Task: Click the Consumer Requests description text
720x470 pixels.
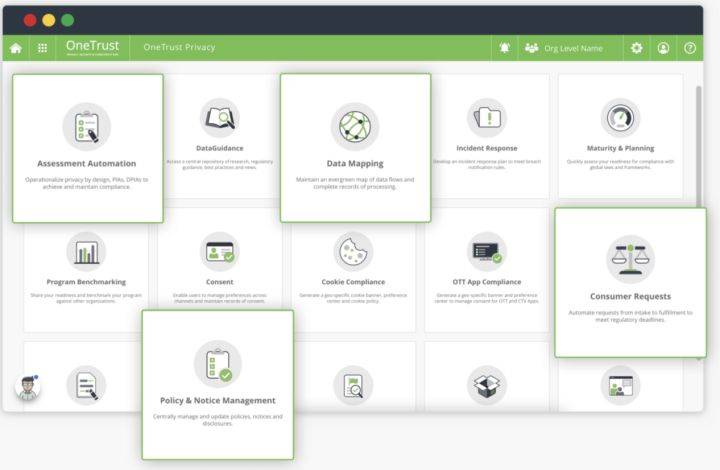Action: (x=630, y=316)
